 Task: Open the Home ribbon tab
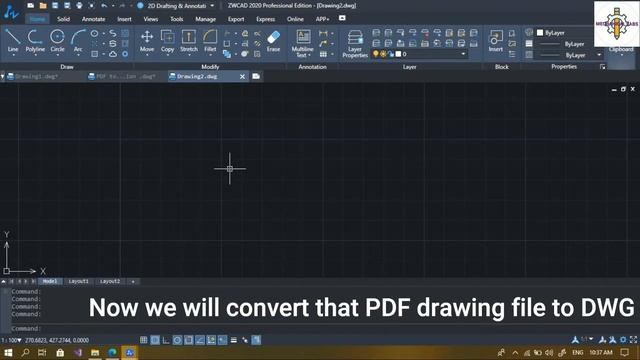[x=37, y=19]
